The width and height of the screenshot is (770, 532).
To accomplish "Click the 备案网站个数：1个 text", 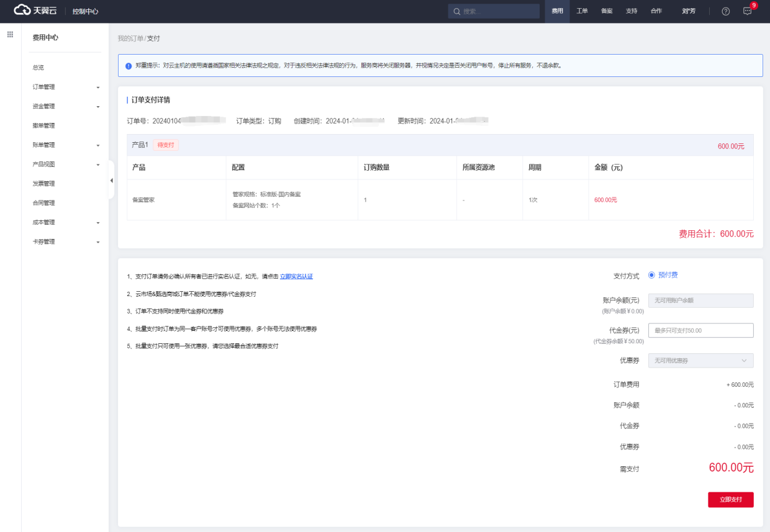I will [x=256, y=205].
